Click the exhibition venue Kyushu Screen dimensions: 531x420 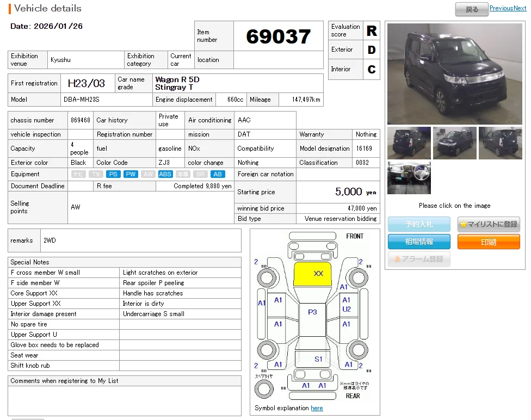(60, 60)
